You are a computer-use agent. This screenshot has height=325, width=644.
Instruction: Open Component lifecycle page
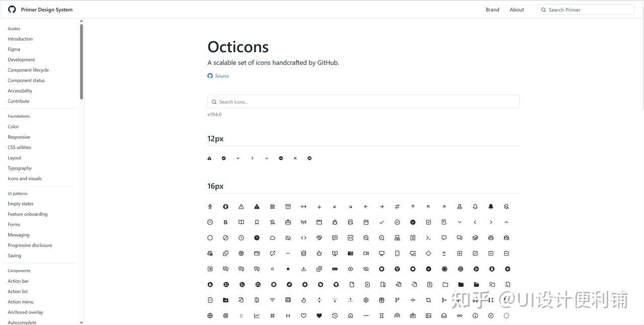coord(28,70)
